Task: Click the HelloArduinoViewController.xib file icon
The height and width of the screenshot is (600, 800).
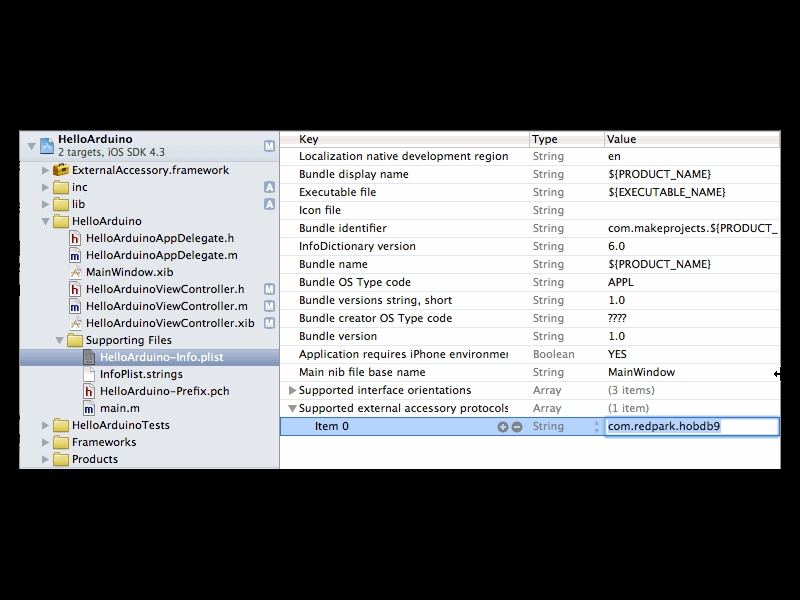Action: [x=75, y=323]
